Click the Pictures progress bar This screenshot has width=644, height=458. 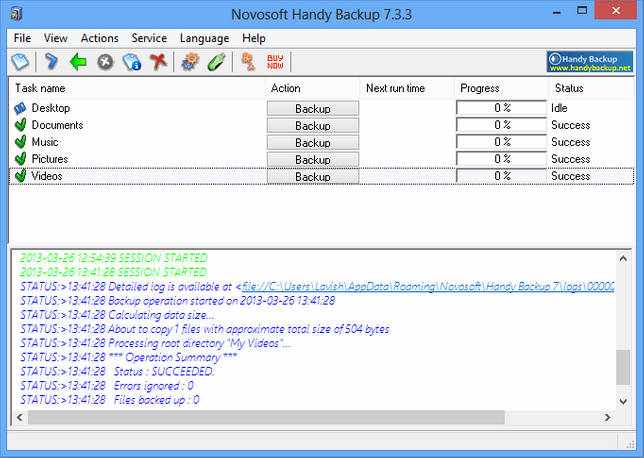click(501, 159)
